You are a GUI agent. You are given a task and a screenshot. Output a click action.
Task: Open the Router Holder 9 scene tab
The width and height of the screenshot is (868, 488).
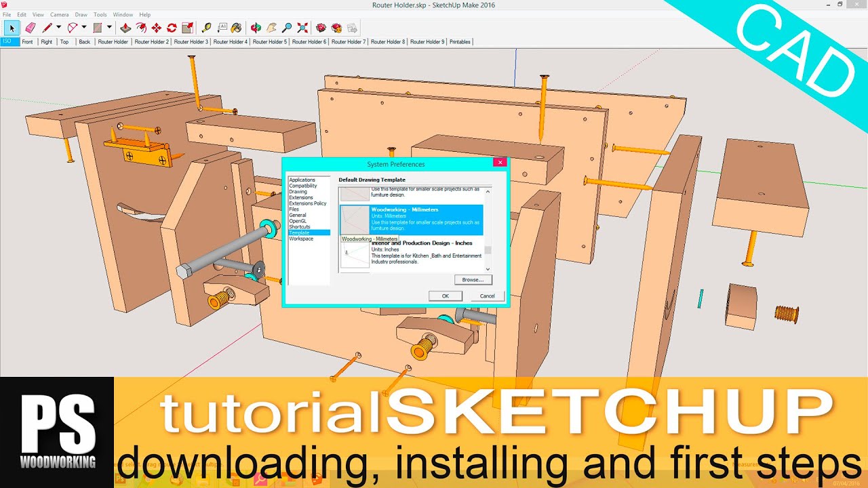427,42
